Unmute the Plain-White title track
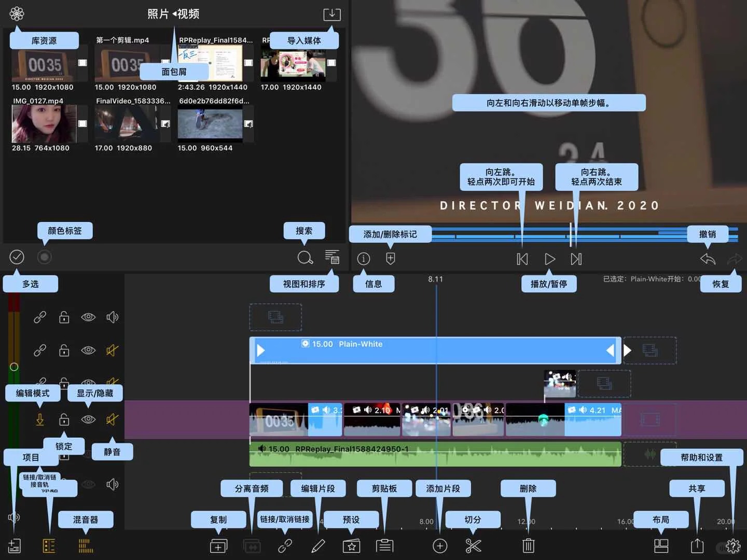 click(x=112, y=351)
